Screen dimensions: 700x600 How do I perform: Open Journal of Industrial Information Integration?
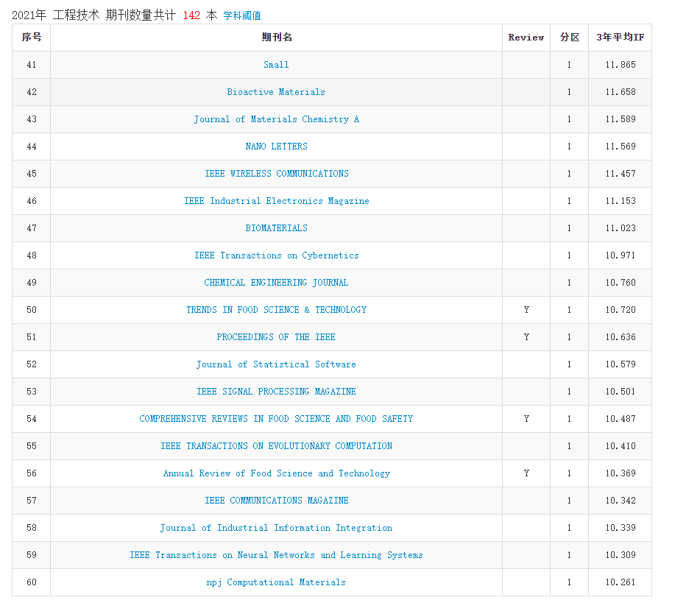tap(276, 528)
